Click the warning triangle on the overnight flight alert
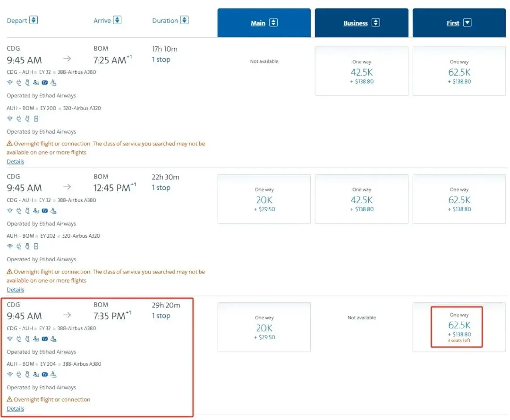The height and width of the screenshot is (420, 510). (9, 143)
